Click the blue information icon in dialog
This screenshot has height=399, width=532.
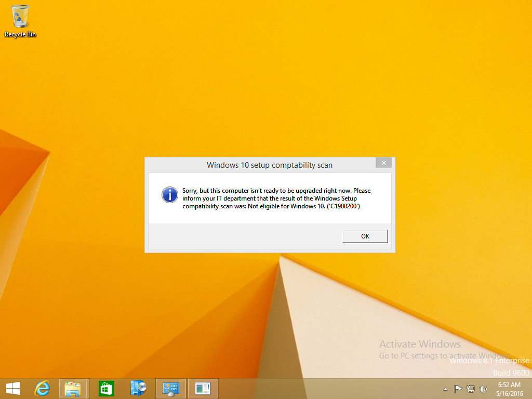(x=170, y=195)
